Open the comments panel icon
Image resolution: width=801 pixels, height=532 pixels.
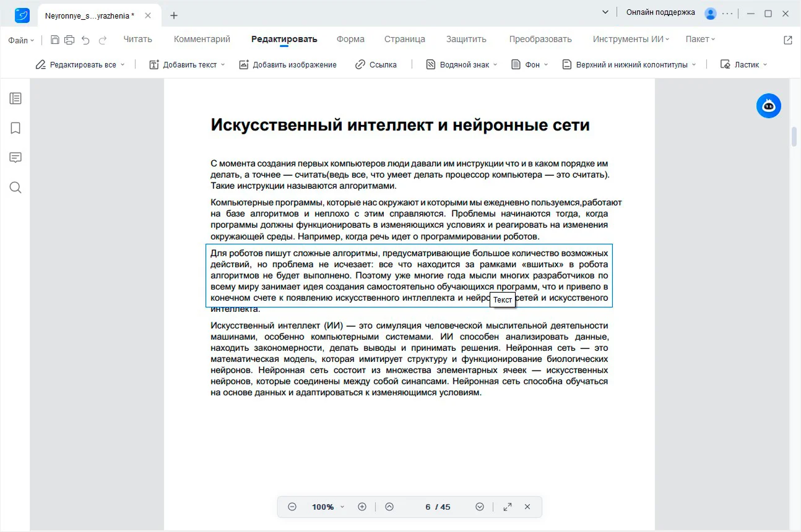(15, 158)
